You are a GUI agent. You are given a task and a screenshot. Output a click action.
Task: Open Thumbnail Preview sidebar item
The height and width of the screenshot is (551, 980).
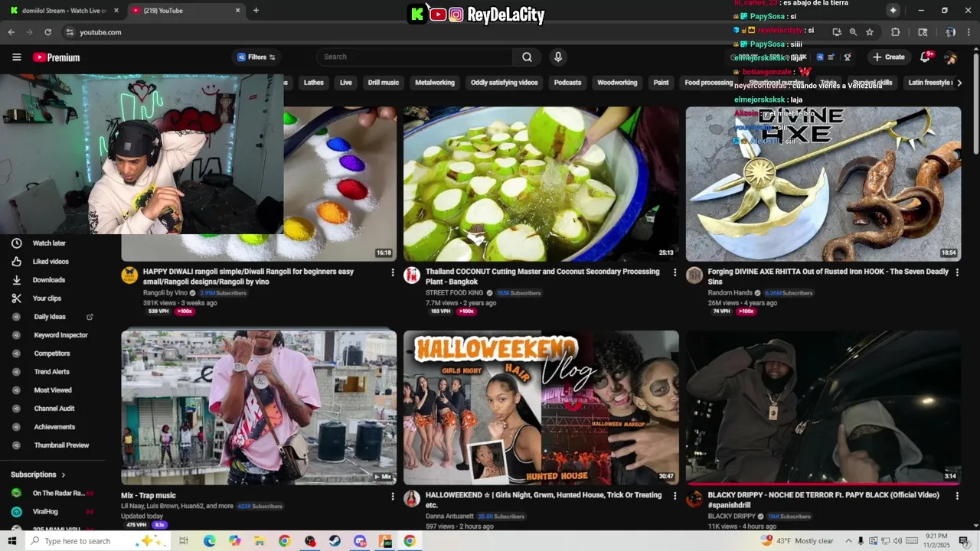point(61,445)
